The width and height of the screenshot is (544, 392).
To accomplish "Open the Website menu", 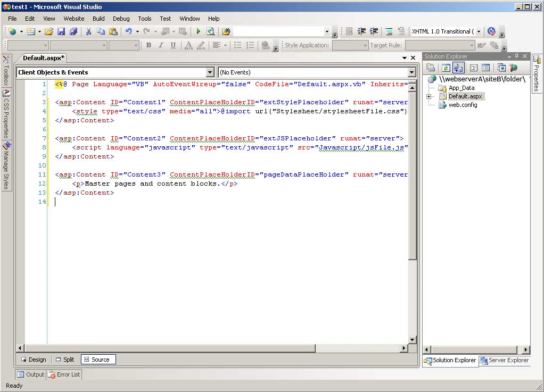I will click(x=73, y=19).
